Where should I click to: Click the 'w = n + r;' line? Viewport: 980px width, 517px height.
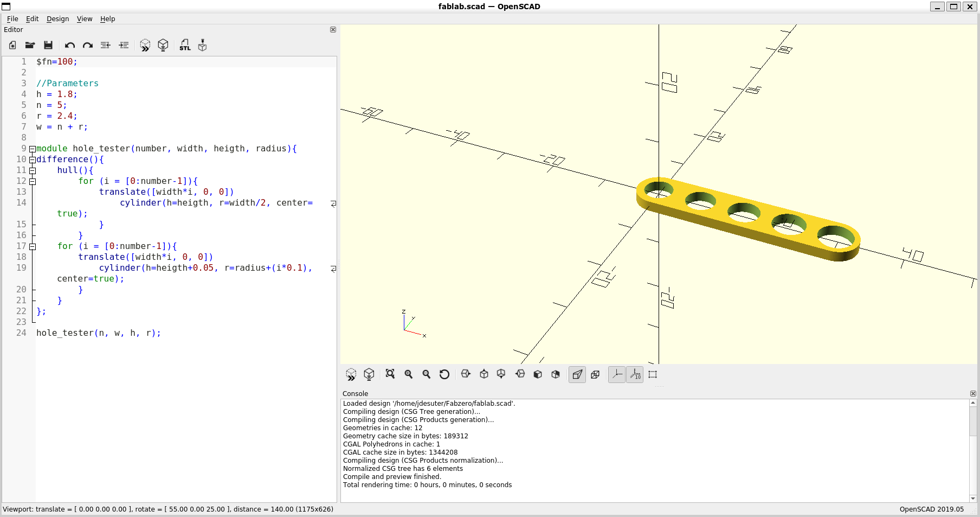pyautogui.click(x=62, y=127)
